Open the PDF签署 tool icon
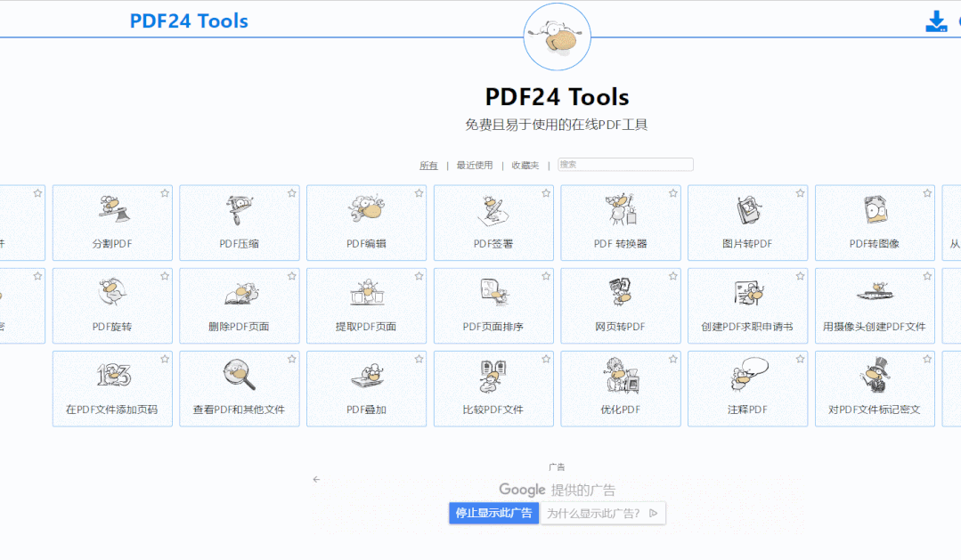The width and height of the screenshot is (961, 560). pyautogui.click(x=493, y=210)
